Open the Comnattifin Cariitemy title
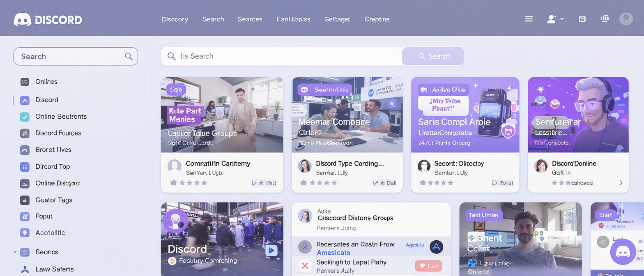Screen dimensions: 644x276 point(218,163)
